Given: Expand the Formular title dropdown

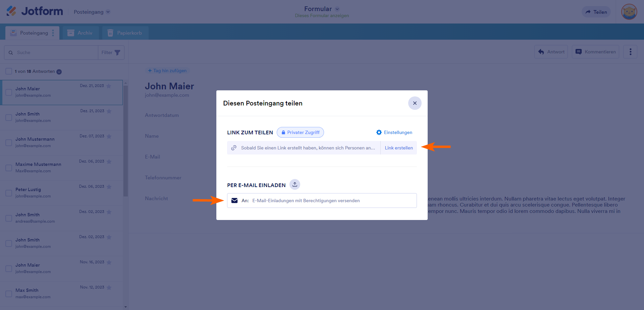Looking at the screenshot, I should [337, 9].
